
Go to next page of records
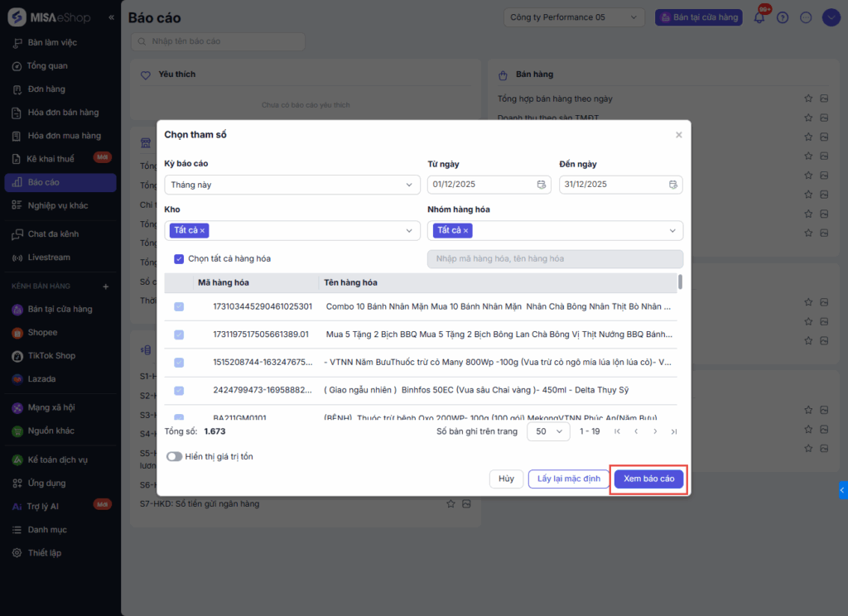pyautogui.click(x=655, y=431)
